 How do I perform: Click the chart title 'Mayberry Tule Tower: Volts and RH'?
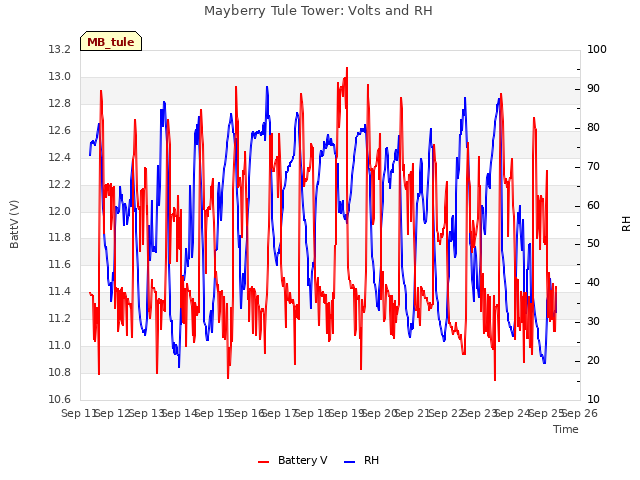318,11
